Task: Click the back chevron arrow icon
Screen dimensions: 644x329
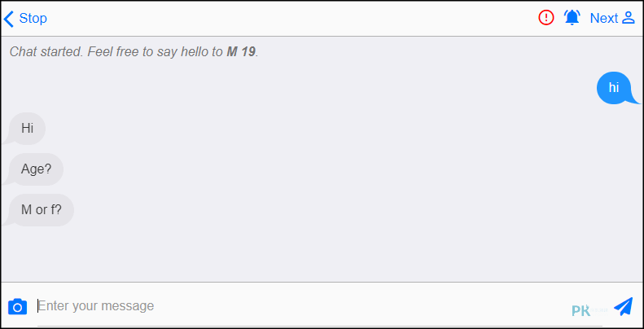Action: pyautogui.click(x=9, y=19)
